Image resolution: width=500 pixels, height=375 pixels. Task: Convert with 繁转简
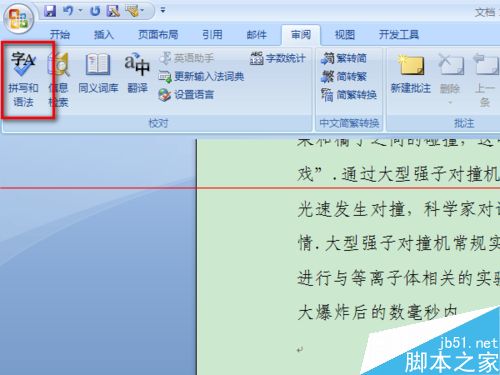[344, 58]
